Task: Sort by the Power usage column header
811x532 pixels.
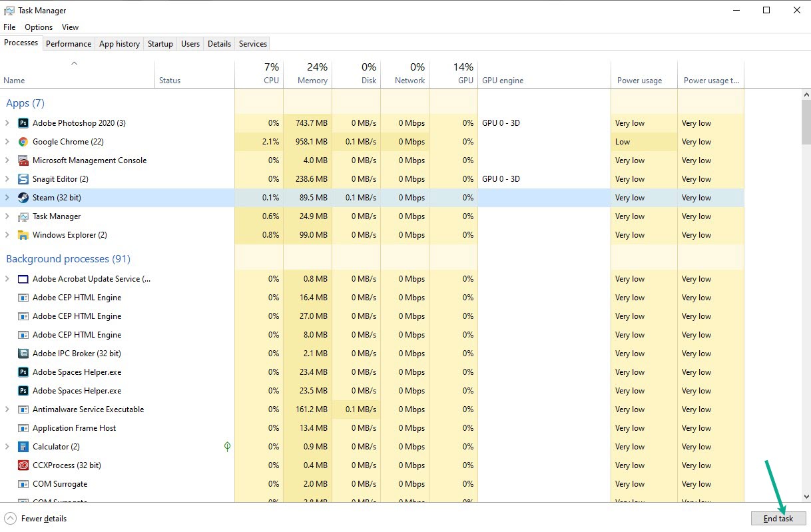Action: click(x=644, y=75)
